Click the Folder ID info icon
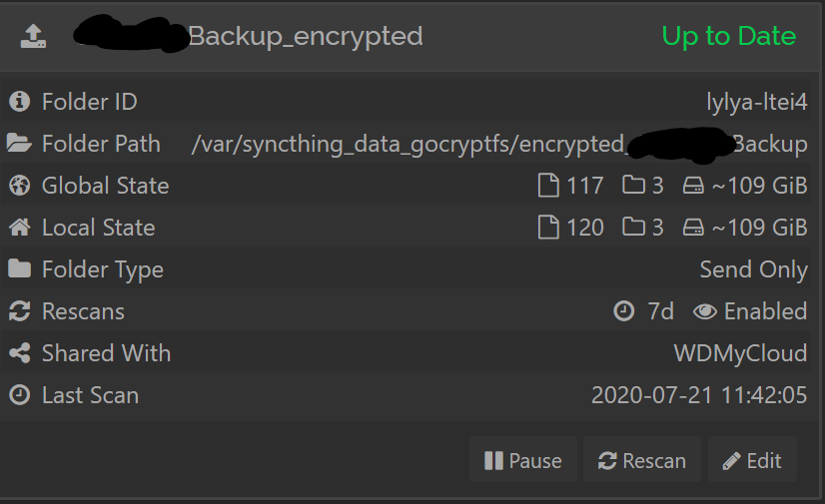The height and width of the screenshot is (504, 825). [19, 101]
